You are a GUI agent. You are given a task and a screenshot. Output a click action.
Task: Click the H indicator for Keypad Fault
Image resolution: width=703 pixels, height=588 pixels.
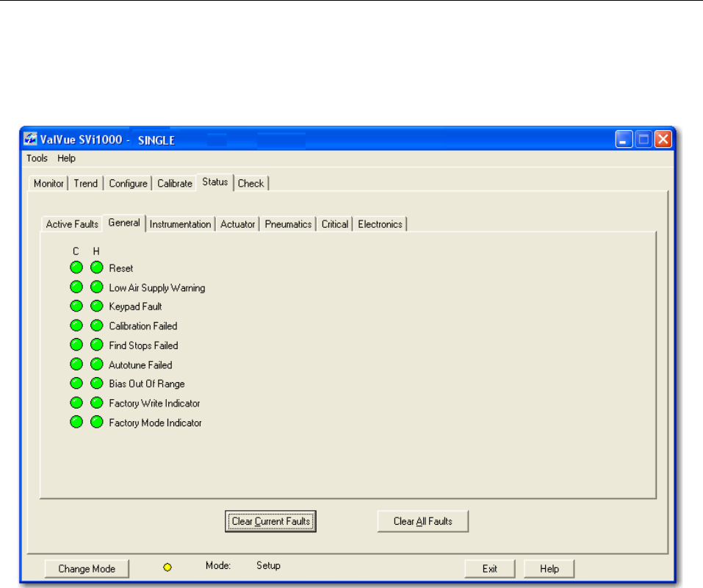pyautogui.click(x=96, y=306)
